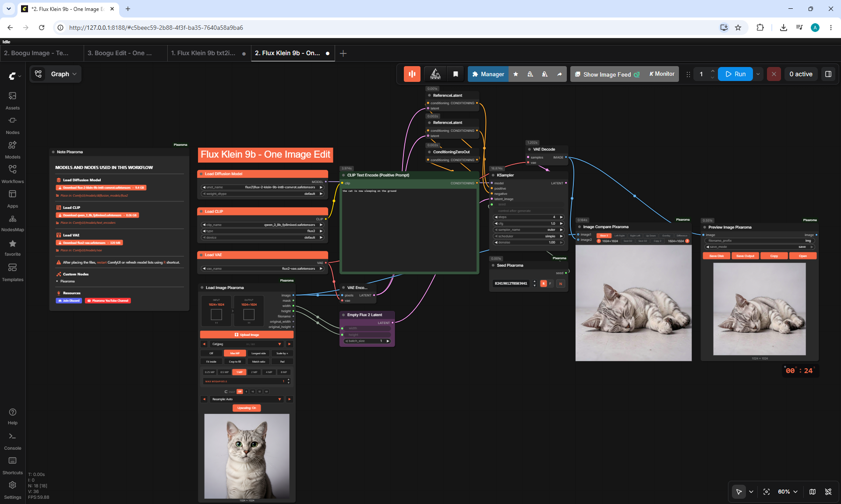
Task: Click the denoise value slider in KSampler
Action: point(529,243)
